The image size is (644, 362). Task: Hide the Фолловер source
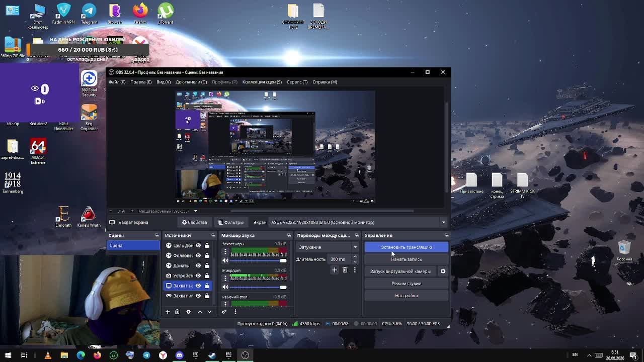(198, 255)
